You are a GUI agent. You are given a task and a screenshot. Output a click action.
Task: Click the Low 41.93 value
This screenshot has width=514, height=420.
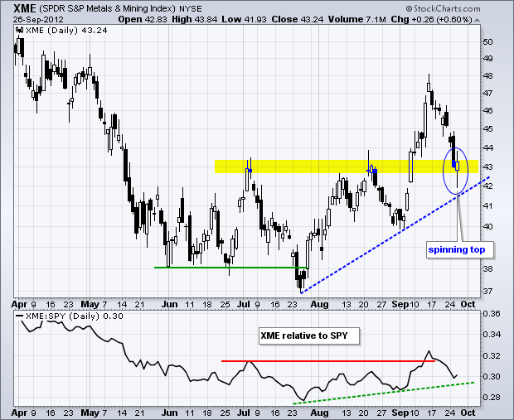tap(244, 19)
